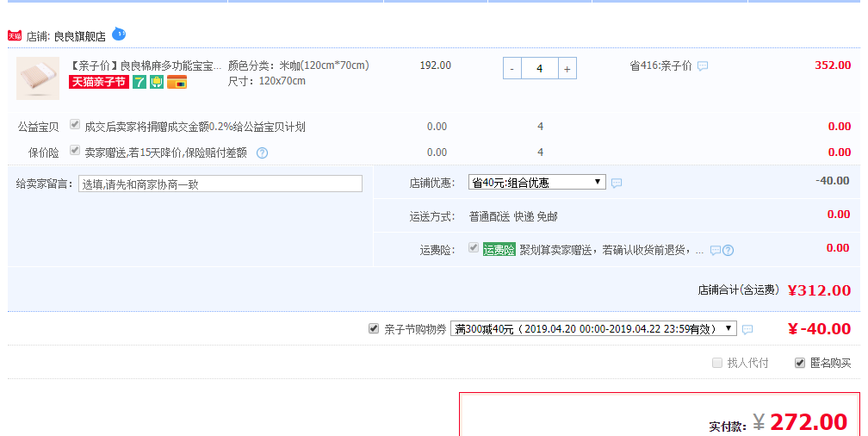Screen dimensions: 868x436
Task: Click the 普通配送 快递 免邮 shipping text
Action: coord(513,216)
